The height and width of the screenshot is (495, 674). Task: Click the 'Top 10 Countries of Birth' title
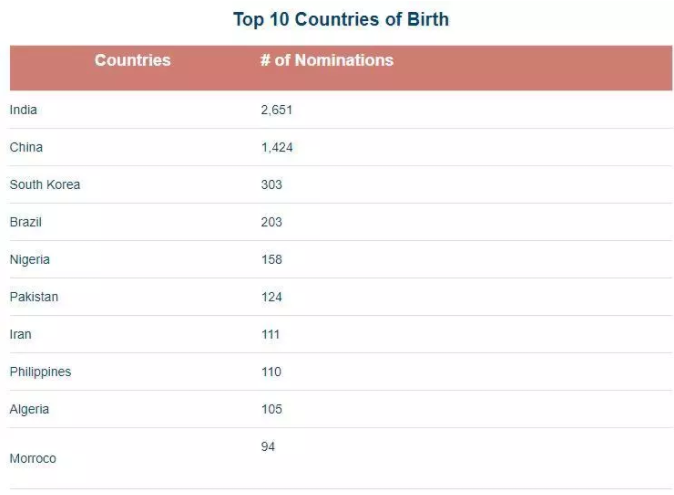tap(341, 19)
